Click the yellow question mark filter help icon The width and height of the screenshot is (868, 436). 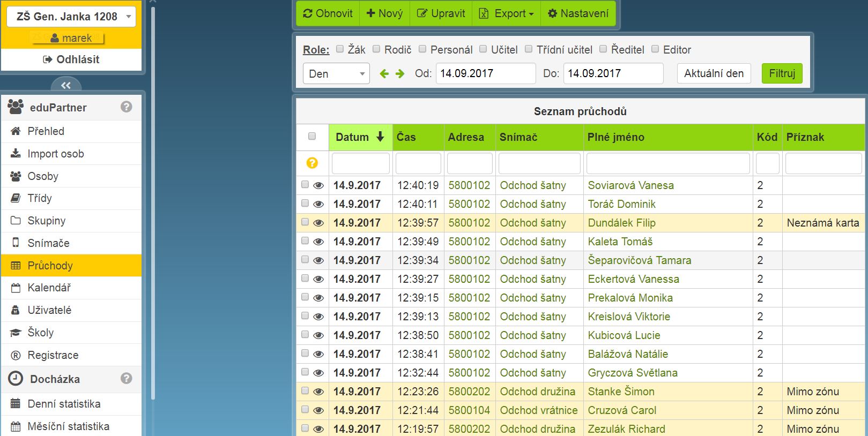[312, 163]
